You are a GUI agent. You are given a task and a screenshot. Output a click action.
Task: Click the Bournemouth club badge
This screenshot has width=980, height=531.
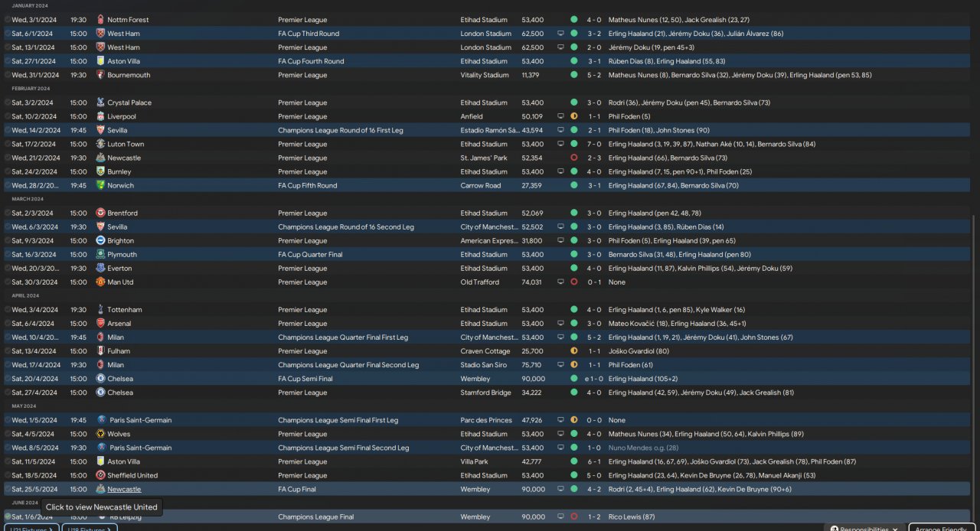(100, 75)
